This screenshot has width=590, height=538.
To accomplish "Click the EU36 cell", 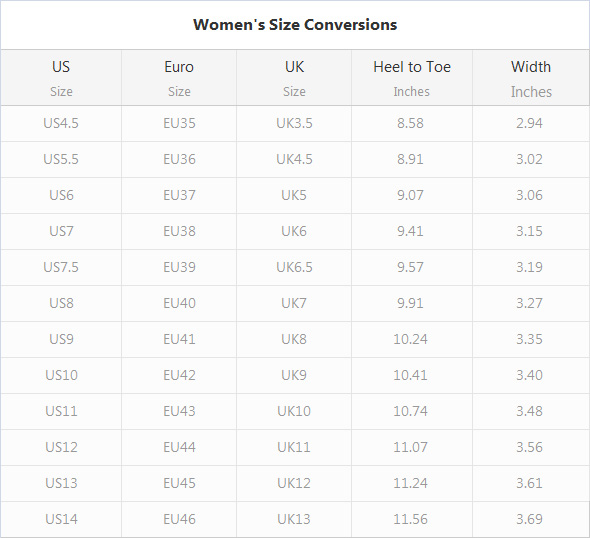I will (179, 159).
